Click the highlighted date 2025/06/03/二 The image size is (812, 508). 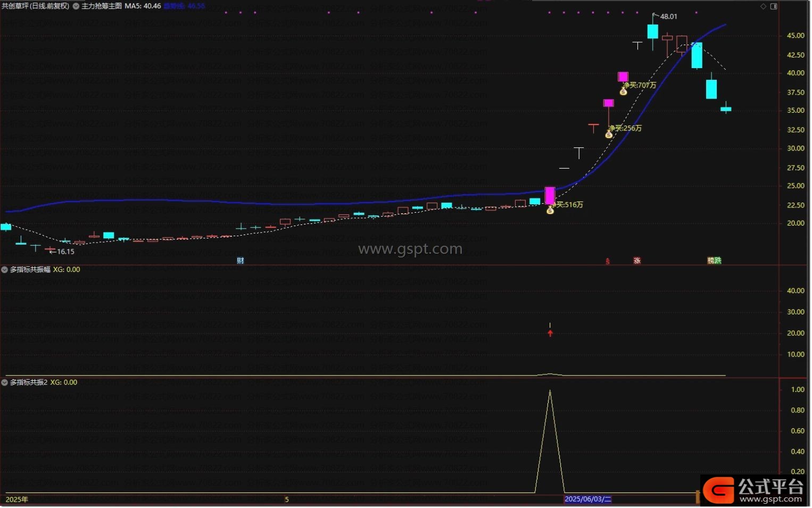click(589, 500)
